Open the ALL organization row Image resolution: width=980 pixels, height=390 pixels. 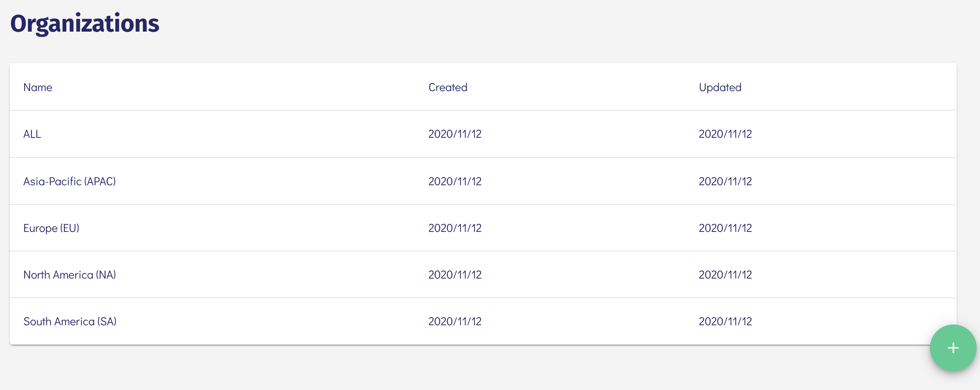coord(32,134)
